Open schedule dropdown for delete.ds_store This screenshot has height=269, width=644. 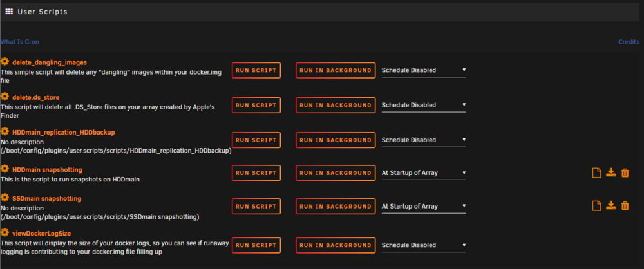tap(424, 105)
